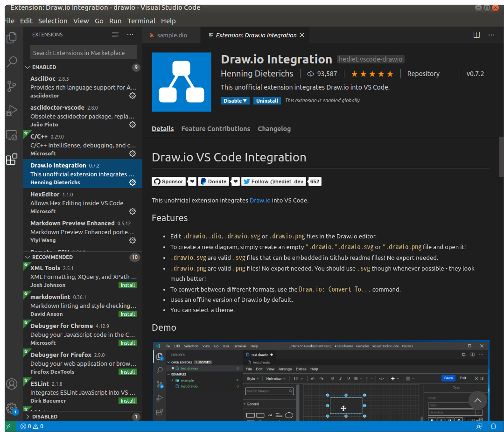Click the Search Extensions in Marketplace field
Screen dimensions: 504x432
[84, 53]
